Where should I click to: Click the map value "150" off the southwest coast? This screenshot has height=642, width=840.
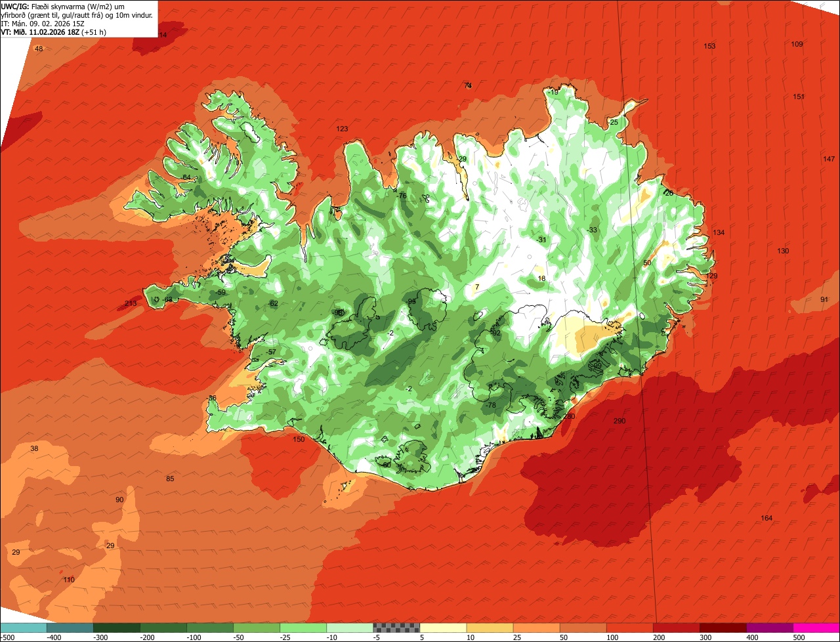[299, 439]
